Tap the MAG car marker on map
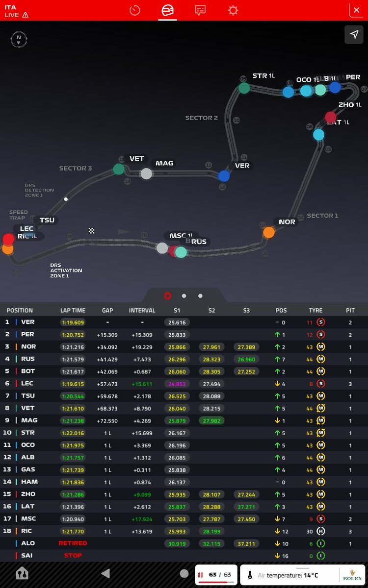The height and width of the screenshot is (588, 368). coord(146,173)
